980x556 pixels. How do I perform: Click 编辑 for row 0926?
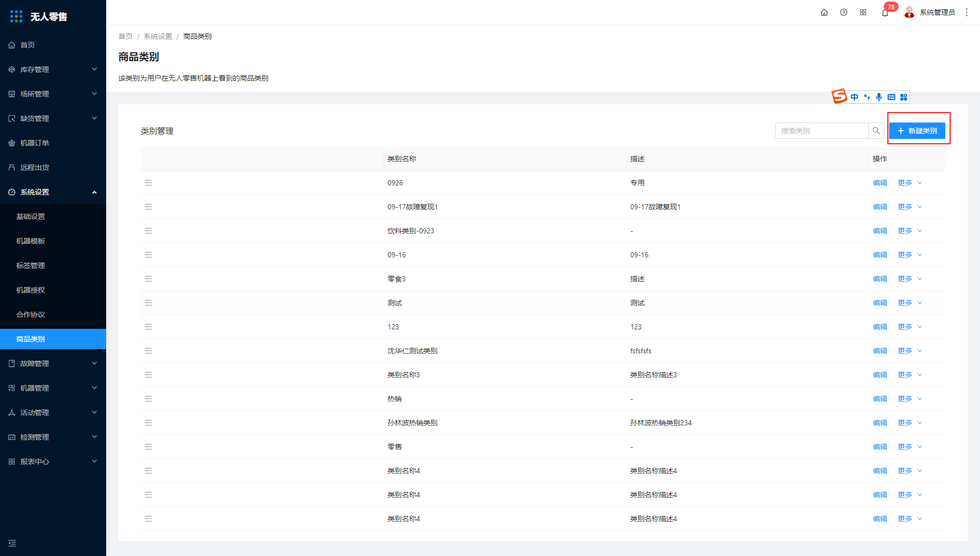(x=880, y=183)
